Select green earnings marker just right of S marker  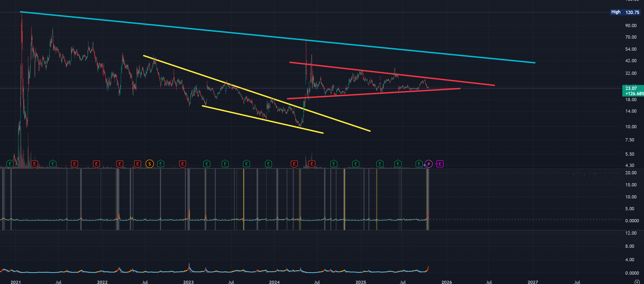(x=161, y=164)
